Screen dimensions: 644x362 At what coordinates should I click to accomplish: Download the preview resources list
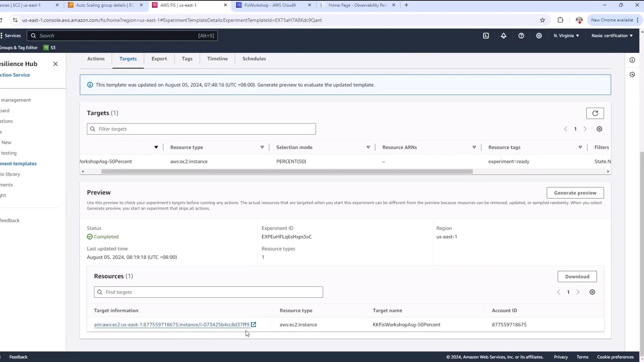577,277
